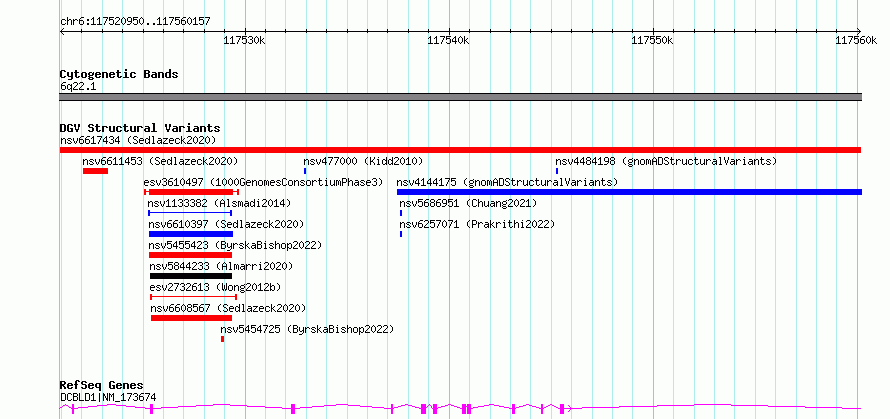Image resolution: width=890 pixels, height=419 pixels.
Task: Open nsv5454725 (ByrskaBishop2022) label
Action: [307, 329]
